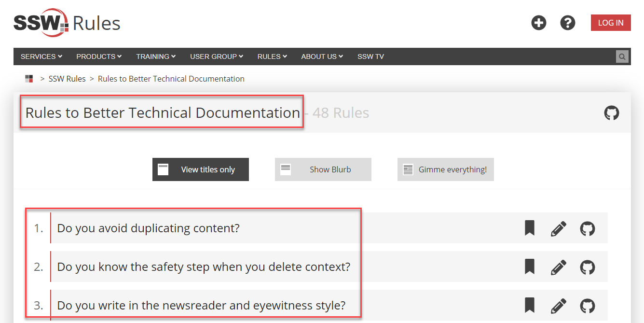Choose the 'Gimme everything!' view option

pos(445,169)
